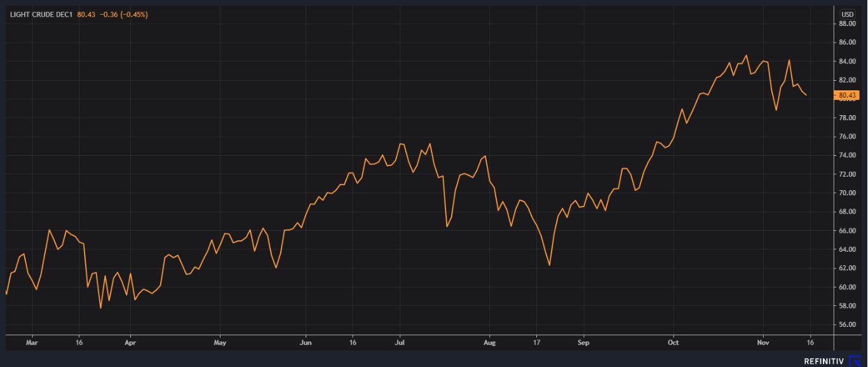Click the REFINITIV brand text

[824, 361]
